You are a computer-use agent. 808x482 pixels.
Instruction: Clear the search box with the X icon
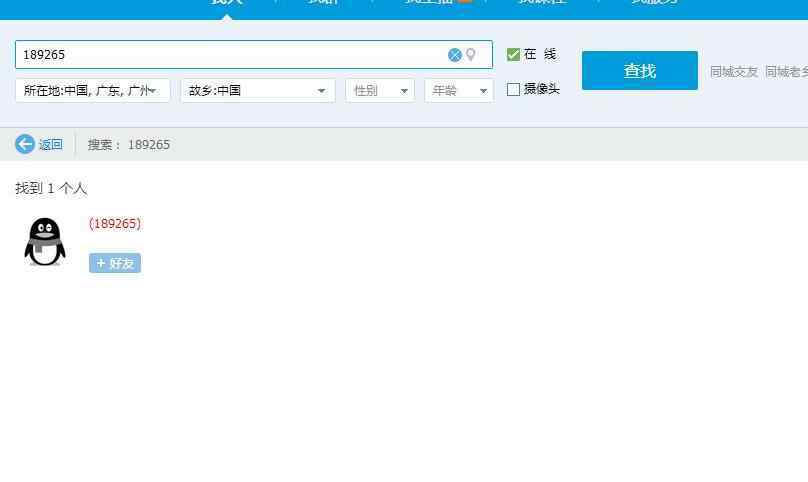pos(454,55)
